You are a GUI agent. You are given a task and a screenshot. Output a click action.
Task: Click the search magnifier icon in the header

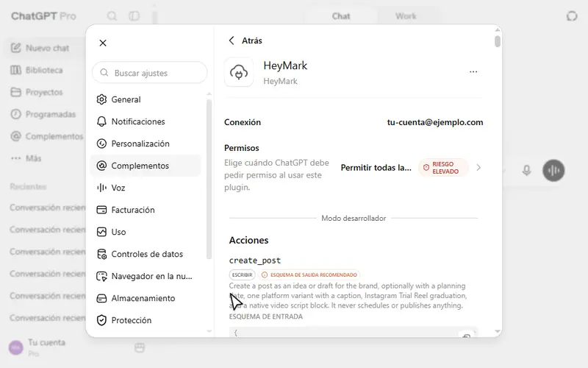point(112,16)
